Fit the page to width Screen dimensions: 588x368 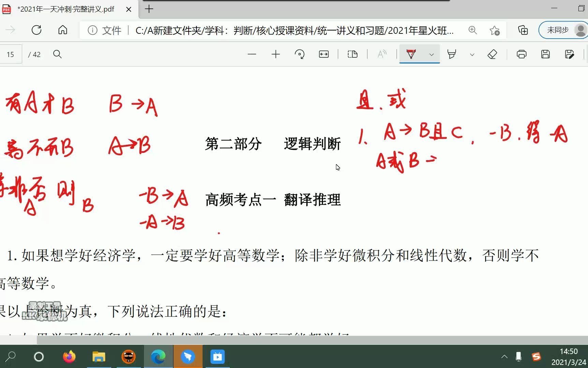tap(323, 54)
